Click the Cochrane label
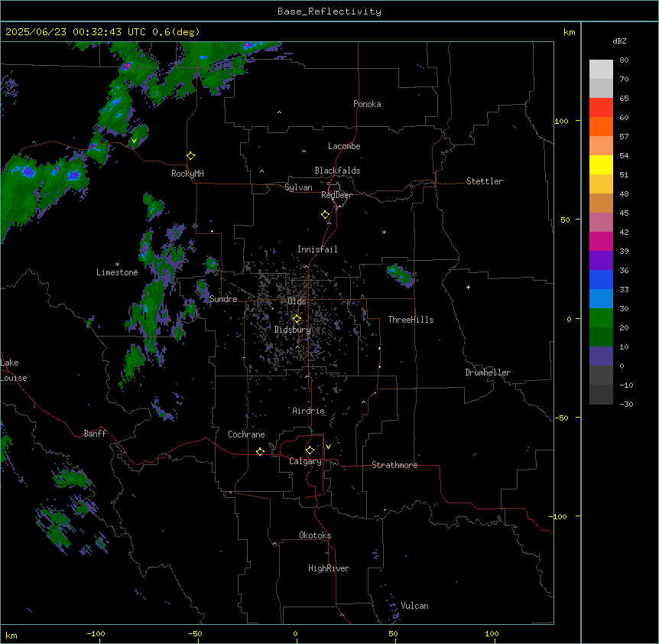This screenshot has height=644, width=659. click(x=246, y=434)
